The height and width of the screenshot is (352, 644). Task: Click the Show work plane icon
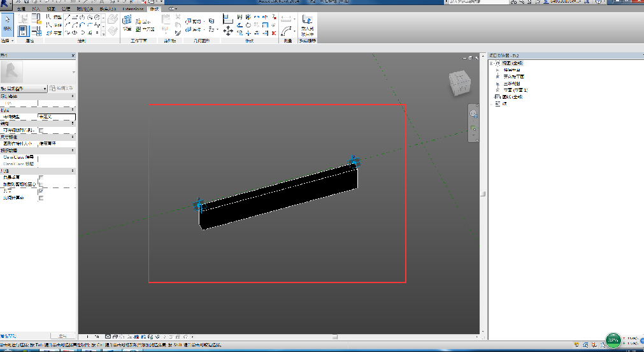145,21
